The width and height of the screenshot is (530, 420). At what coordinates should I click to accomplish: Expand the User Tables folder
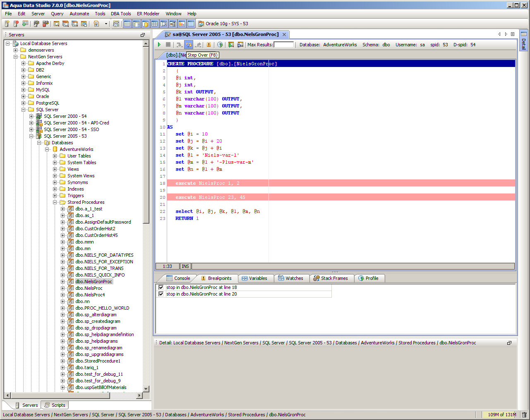click(55, 156)
